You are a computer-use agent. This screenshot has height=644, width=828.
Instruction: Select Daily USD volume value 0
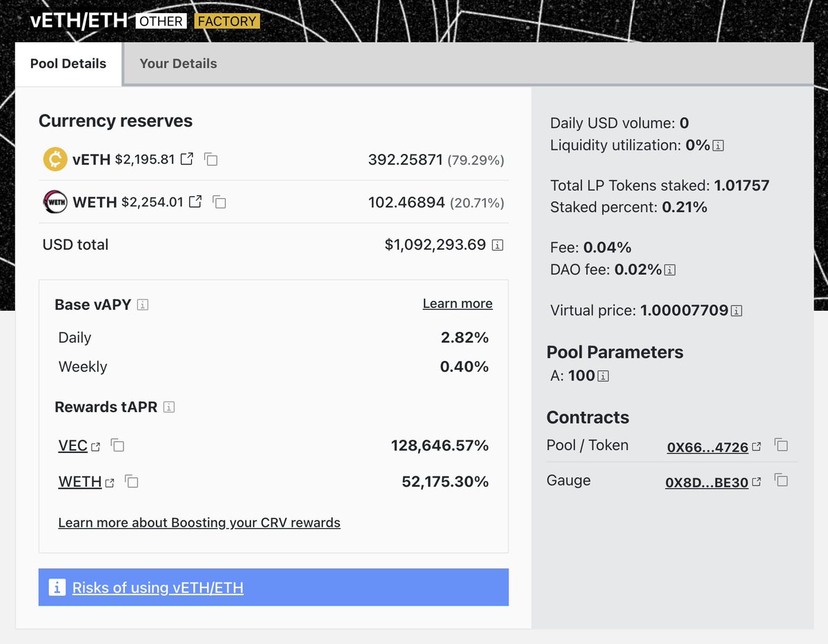[684, 124]
